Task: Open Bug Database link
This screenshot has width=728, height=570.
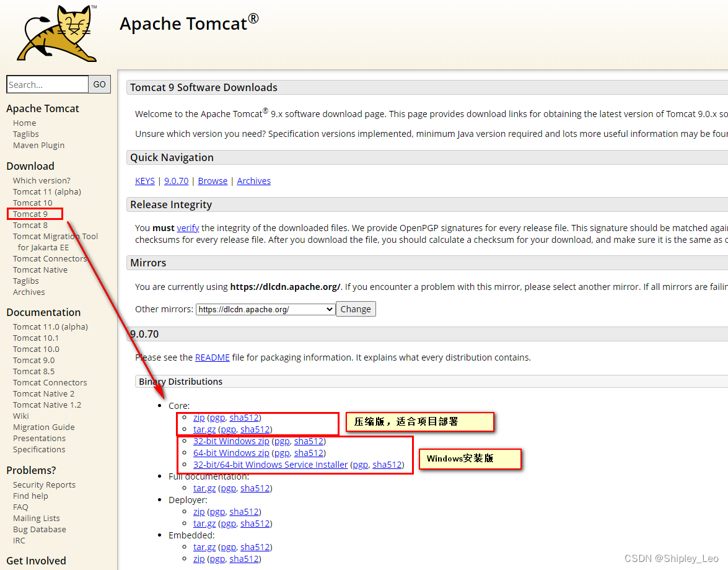Action: pyautogui.click(x=40, y=529)
